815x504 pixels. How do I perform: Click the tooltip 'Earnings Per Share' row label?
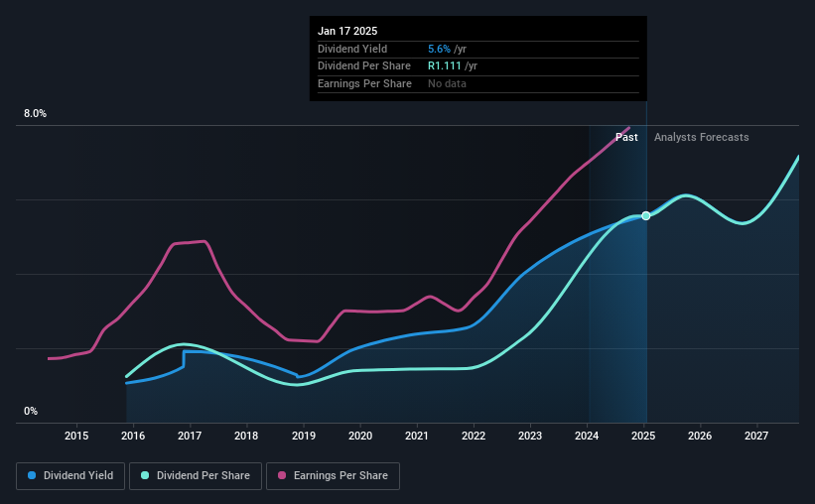[364, 83]
